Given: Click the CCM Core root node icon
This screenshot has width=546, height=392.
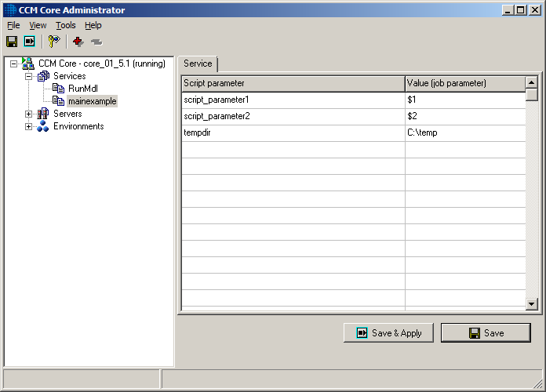Looking at the screenshot, I should (x=28, y=64).
